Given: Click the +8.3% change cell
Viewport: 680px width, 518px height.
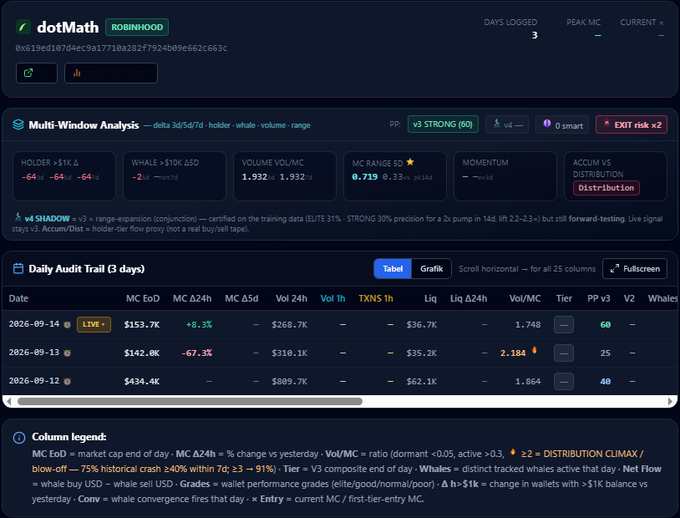Looking at the screenshot, I should click(199, 325).
